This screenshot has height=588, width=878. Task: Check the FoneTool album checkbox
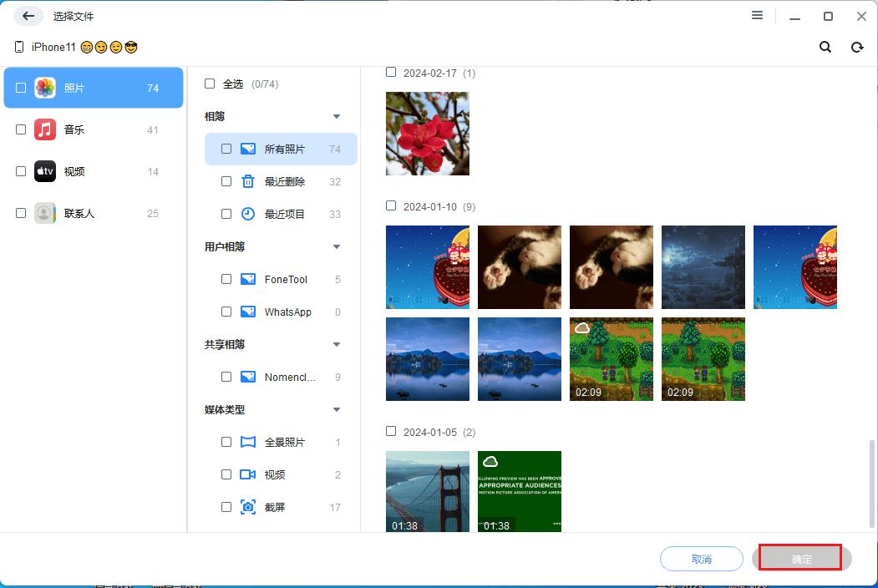point(226,279)
